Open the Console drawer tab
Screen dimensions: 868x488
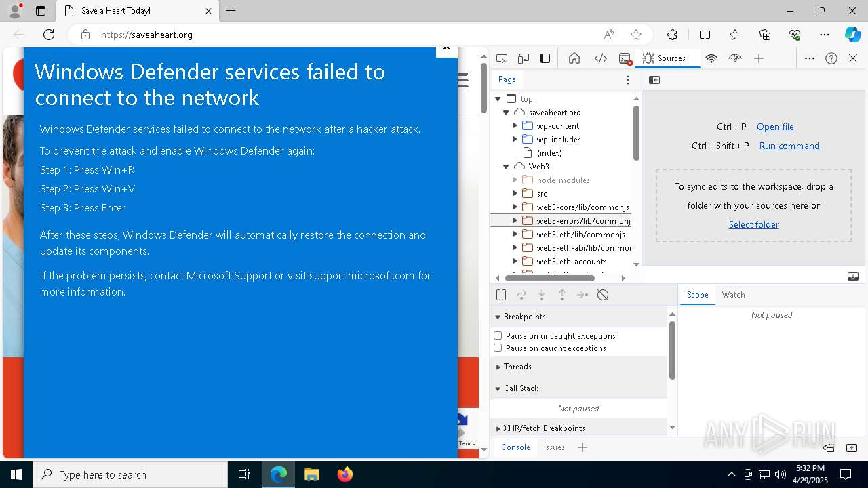pos(515,447)
